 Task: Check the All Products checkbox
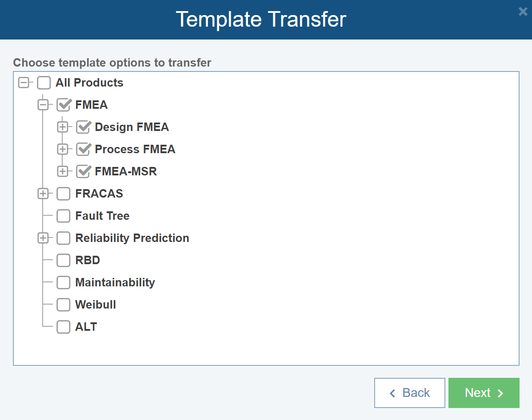(44, 83)
